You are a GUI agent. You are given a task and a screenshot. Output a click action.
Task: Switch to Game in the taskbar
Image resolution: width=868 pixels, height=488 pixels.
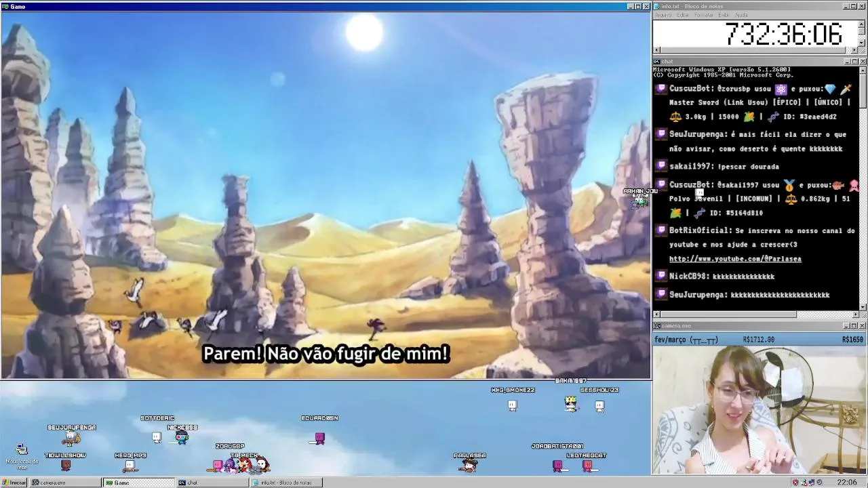[x=139, y=483]
